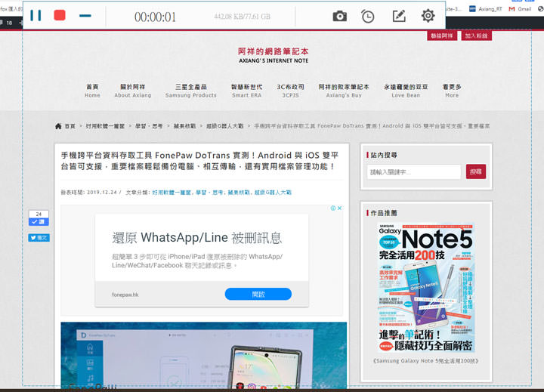Viewport: 544px width, 392px height.
Task: Click the FonePaw DoTrans article hero image
Action: [204, 355]
